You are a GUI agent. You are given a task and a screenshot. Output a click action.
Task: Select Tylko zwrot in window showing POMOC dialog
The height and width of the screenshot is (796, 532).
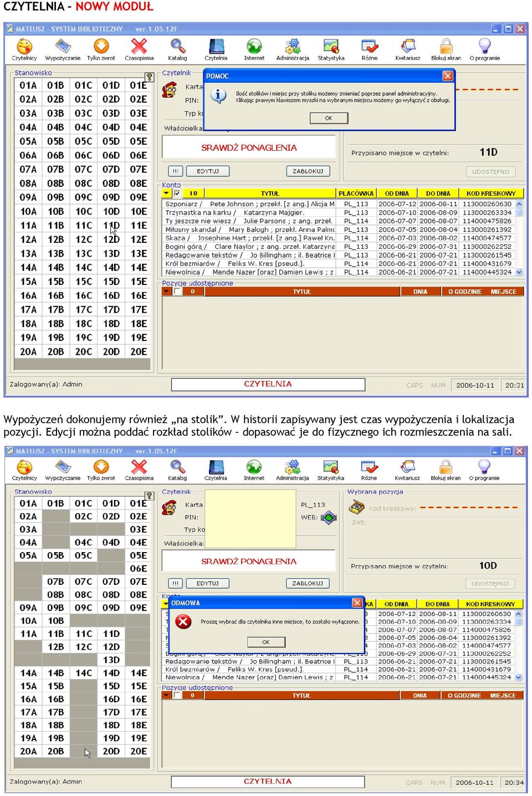[x=101, y=49]
